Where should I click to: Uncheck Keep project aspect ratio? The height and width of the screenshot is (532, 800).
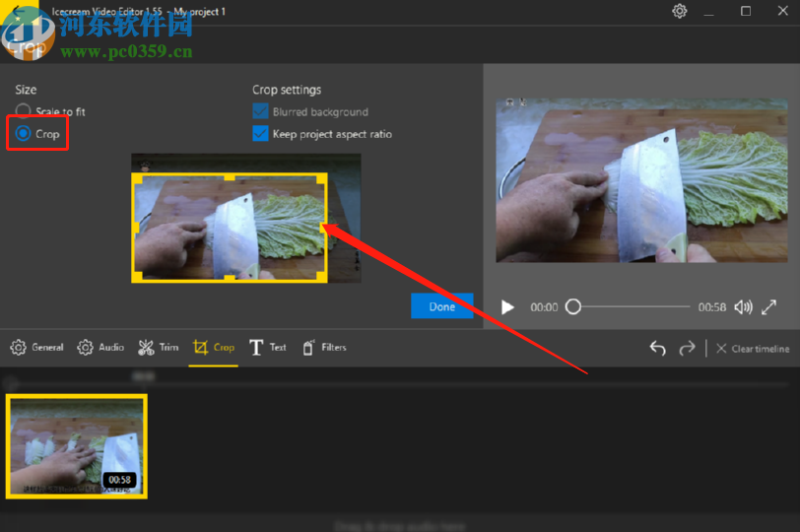pyautogui.click(x=260, y=134)
